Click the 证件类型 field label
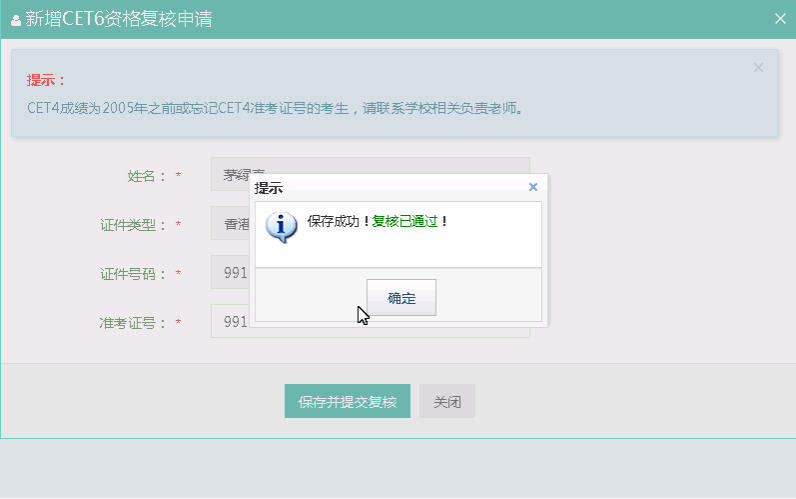 click(x=134, y=225)
